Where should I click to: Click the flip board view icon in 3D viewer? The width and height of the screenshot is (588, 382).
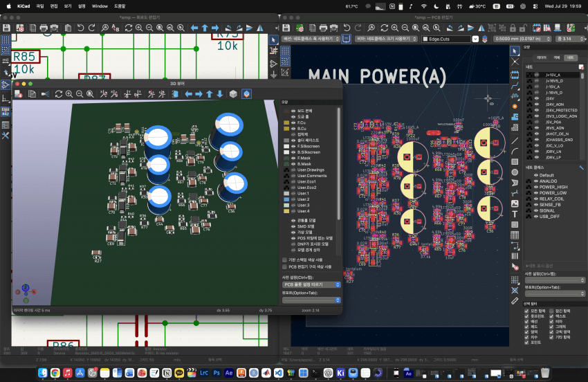[175, 94]
